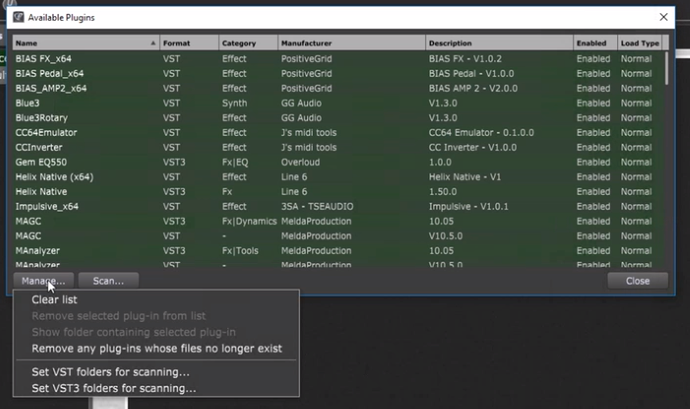Click the PositiveGrid cell for BIAS_AMP2_x64
690x409 pixels.
tap(306, 88)
